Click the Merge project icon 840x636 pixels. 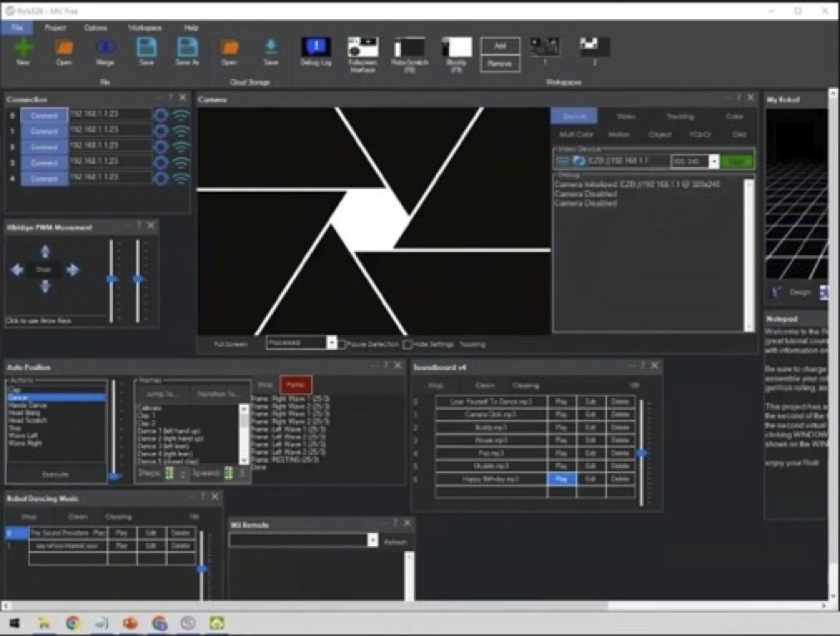(x=105, y=47)
